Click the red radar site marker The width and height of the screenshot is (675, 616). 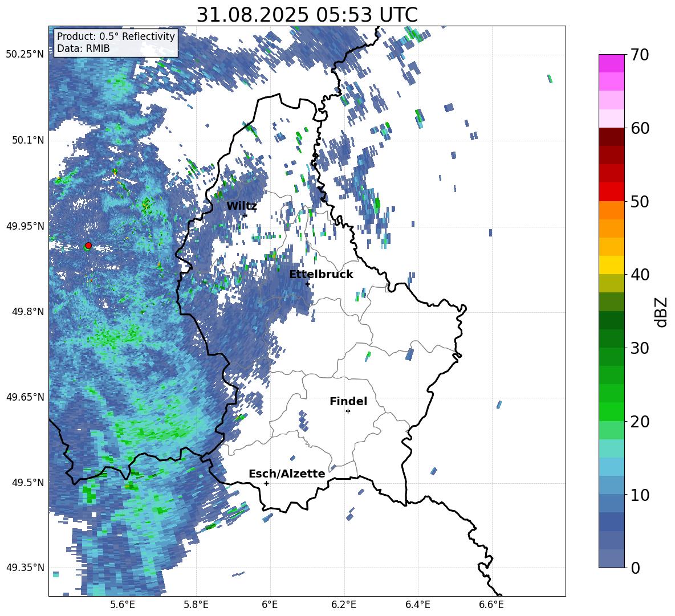click(x=88, y=245)
